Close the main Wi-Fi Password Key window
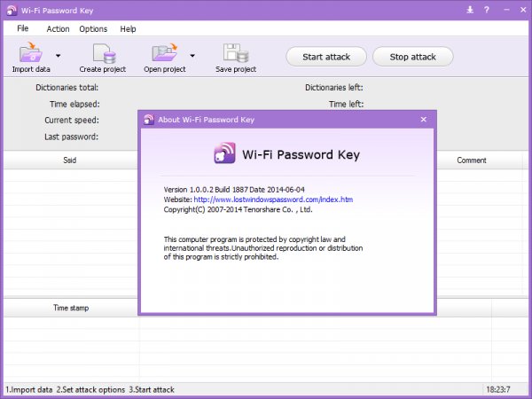The image size is (532, 399). click(523, 10)
